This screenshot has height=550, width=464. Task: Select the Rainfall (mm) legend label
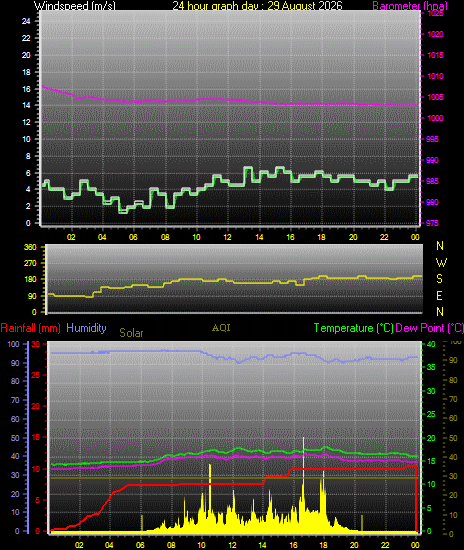coord(31,328)
